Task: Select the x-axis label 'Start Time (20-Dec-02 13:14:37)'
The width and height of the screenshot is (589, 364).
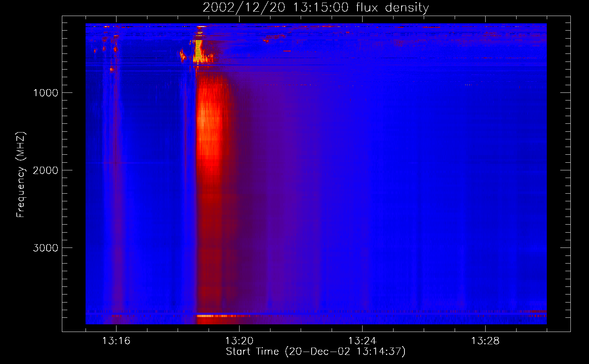Action: [x=316, y=352]
